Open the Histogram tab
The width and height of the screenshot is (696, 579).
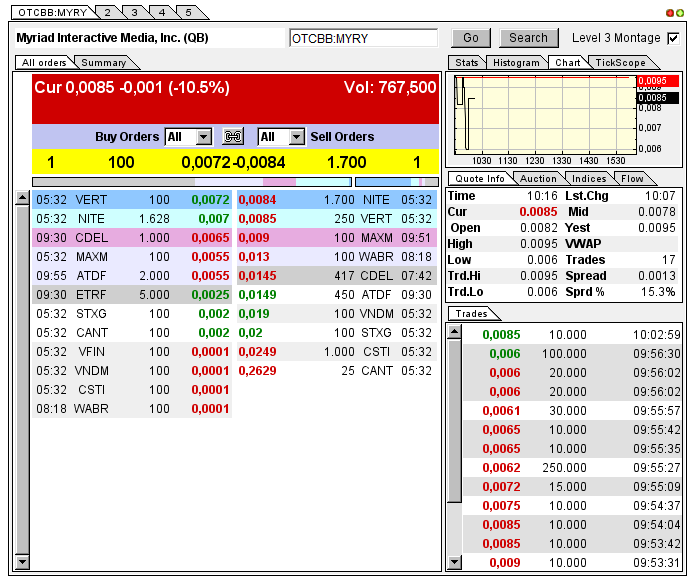pos(516,63)
